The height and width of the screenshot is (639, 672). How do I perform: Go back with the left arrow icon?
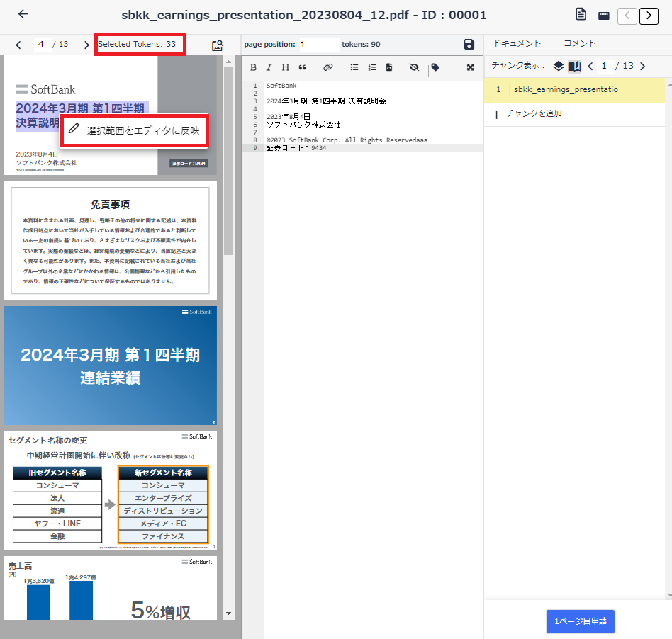click(23, 14)
